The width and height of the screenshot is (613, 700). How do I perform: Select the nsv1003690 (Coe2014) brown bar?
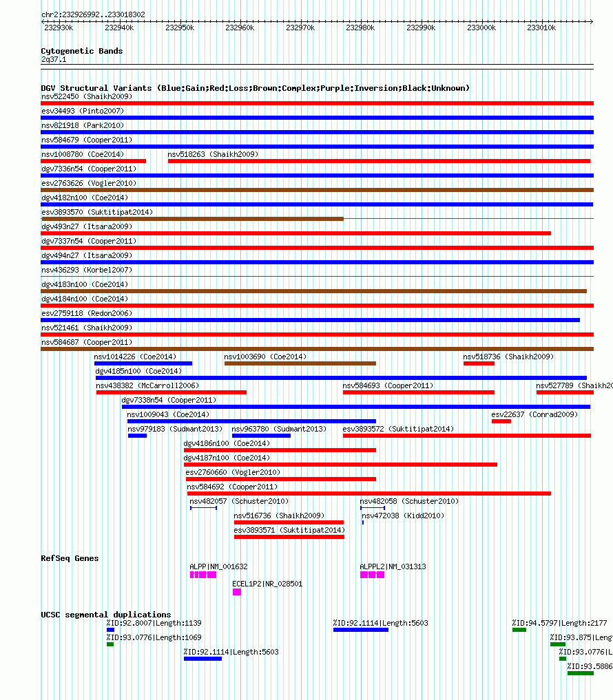click(x=300, y=363)
